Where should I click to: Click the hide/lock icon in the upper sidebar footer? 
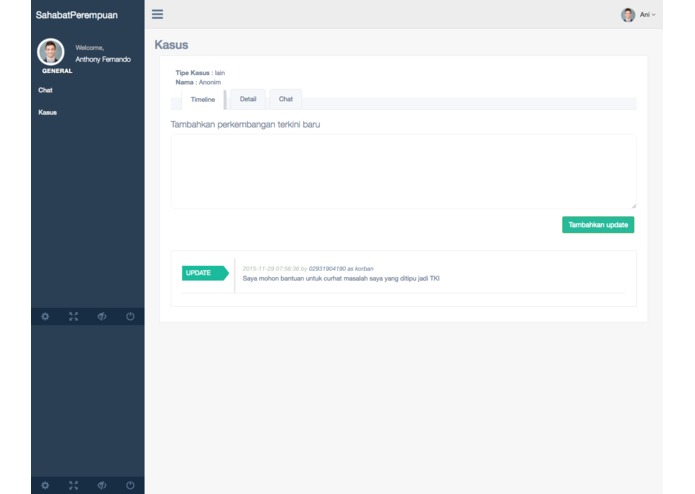[x=102, y=316]
